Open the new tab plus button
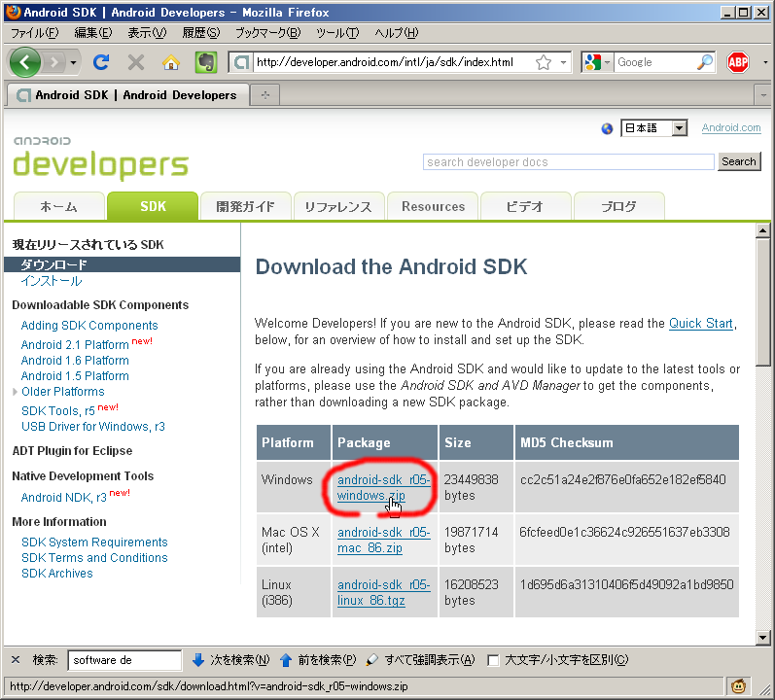Viewport: 775px width, 700px height. click(x=264, y=95)
